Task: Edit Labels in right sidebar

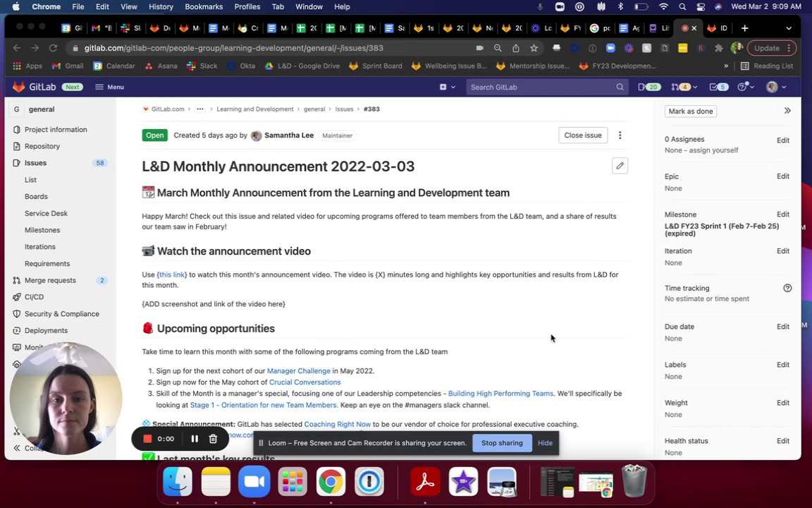Action: point(782,365)
